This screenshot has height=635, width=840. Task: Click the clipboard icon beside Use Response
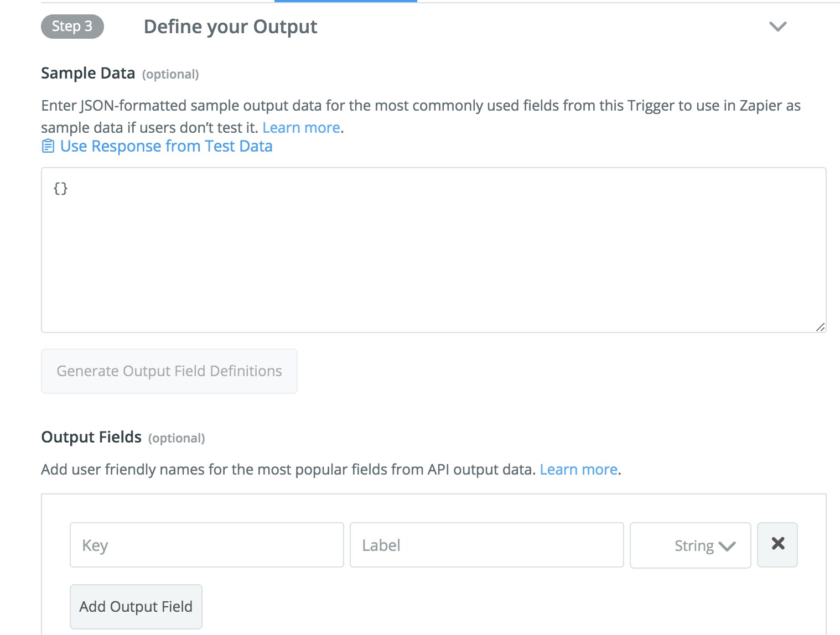(48, 146)
